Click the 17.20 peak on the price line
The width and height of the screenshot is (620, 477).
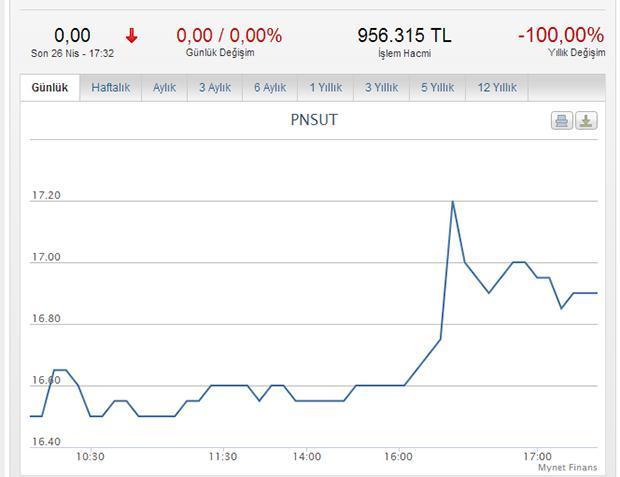click(453, 201)
